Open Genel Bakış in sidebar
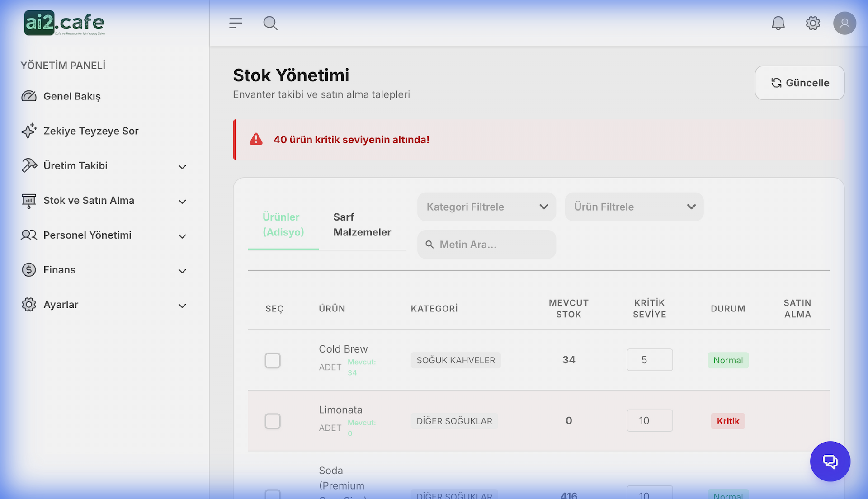868x499 pixels. pyautogui.click(x=72, y=96)
